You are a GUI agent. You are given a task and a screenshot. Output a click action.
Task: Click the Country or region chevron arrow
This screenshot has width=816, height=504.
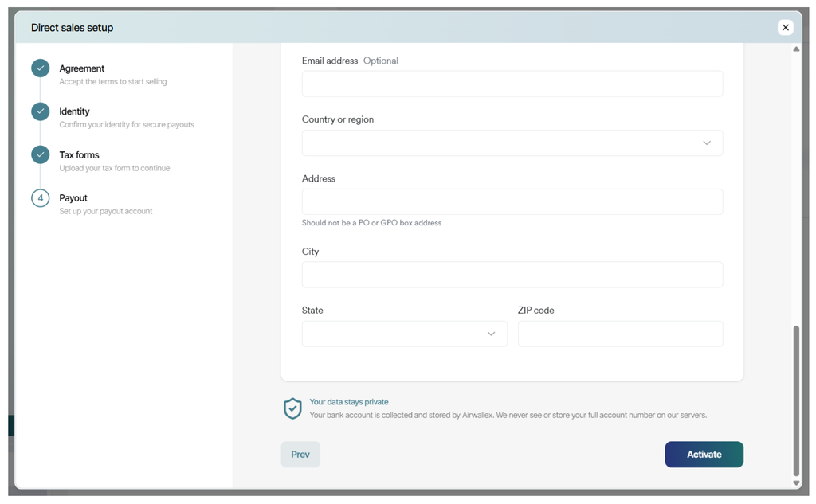point(706,143)
